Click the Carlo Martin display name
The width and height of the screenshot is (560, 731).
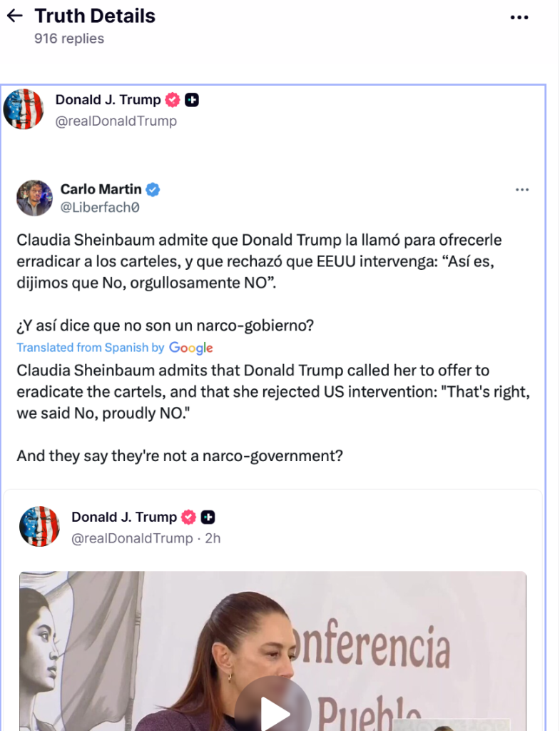(x=101, y=189)
